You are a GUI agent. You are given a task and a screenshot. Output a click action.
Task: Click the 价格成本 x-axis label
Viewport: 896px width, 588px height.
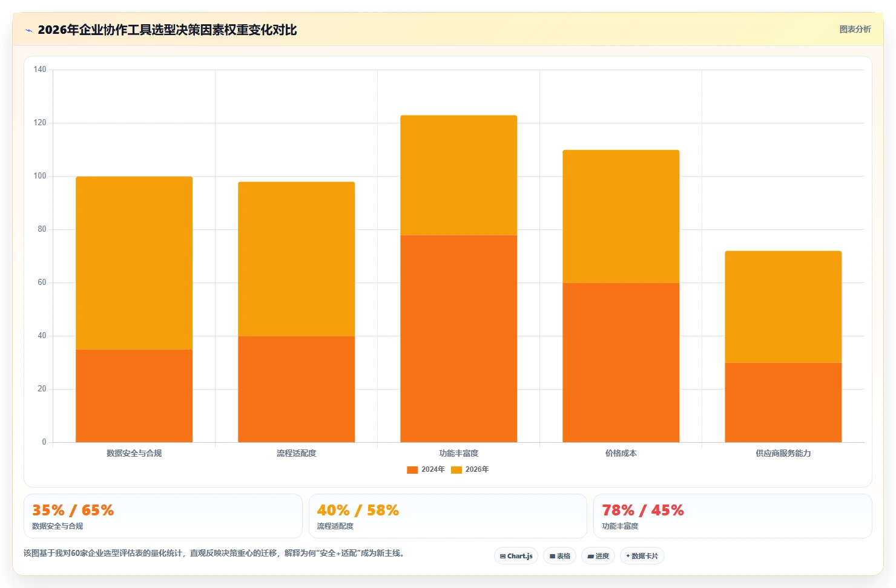point(621,453)
